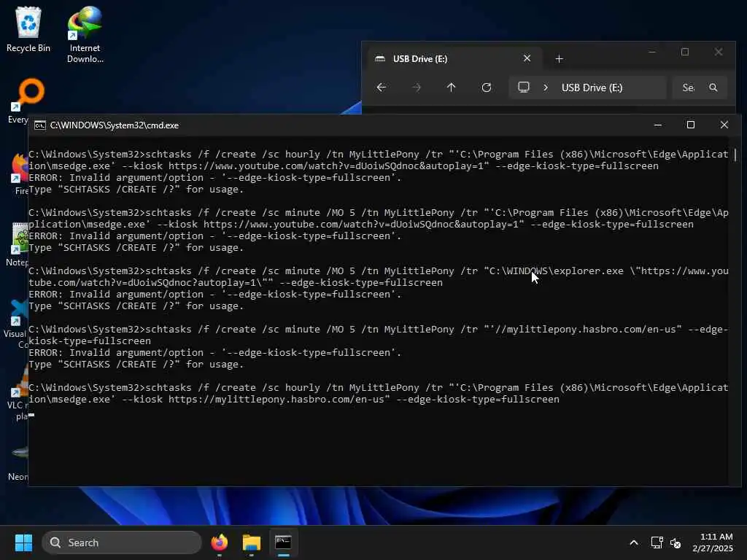Click the cmd.exe title bar icon
Screen dimensions: 747x560
pyautogui.click(x=40, y=125)
